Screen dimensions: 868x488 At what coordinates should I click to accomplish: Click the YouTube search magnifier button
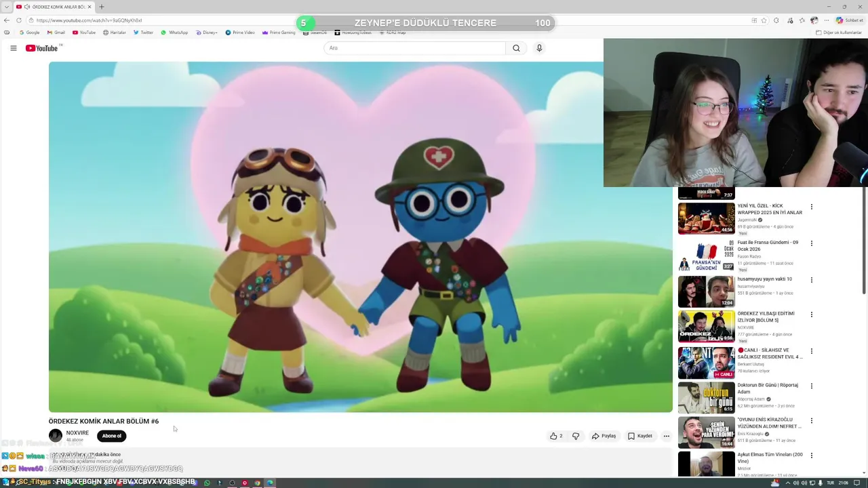point(516,48)
